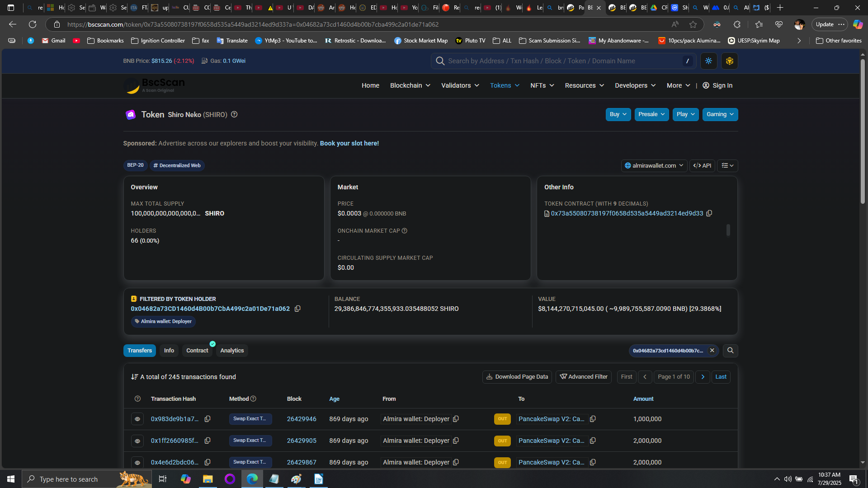The width and height of the screenshot is (868, 488).
Task: Add this page to favorites with star
Action: pyautogui.click(x=693, y=24)
